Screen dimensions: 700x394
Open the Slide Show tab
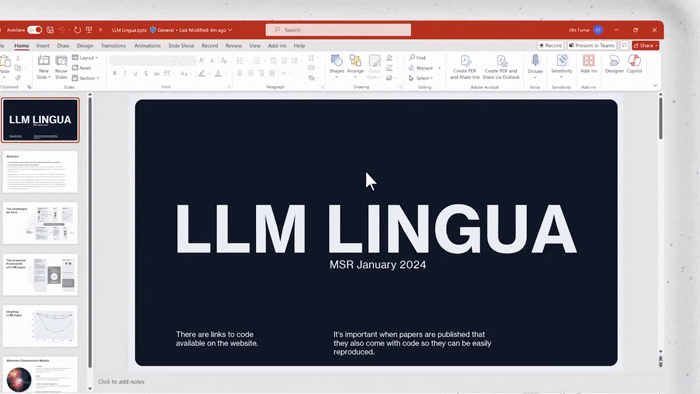[x=181, y=46]
